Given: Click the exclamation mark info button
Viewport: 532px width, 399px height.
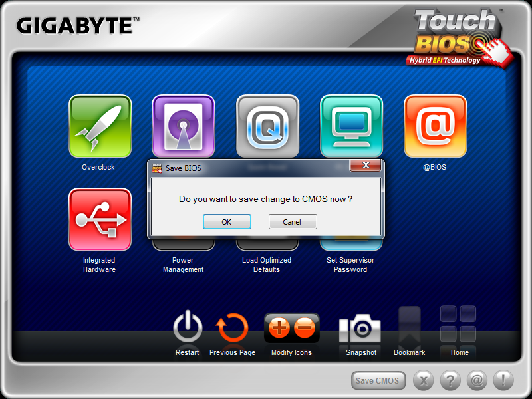Looking at the screenshot, I should tap(503, 380).
